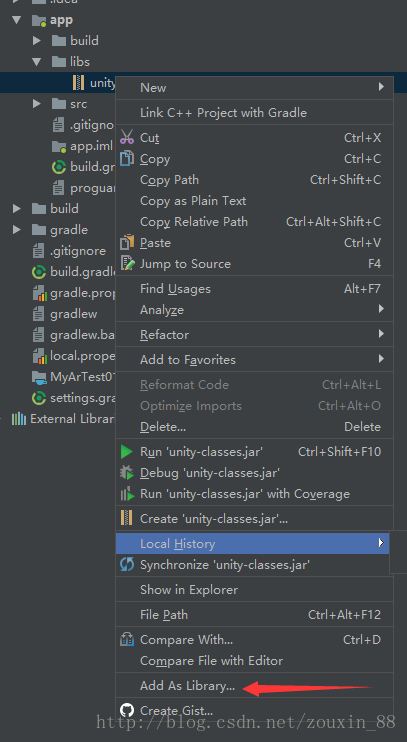Collapse the app module folder
Screen dimensions: 407x742
(x=18, y=20)
